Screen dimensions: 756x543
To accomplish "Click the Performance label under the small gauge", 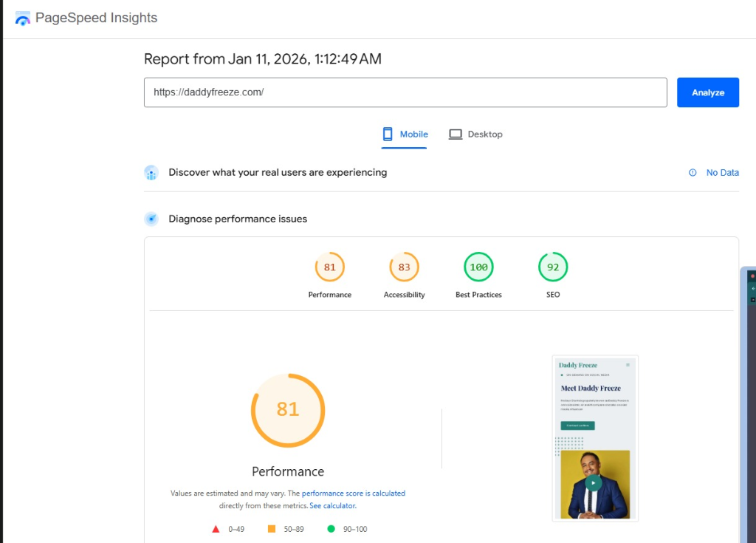I will 330,295.
